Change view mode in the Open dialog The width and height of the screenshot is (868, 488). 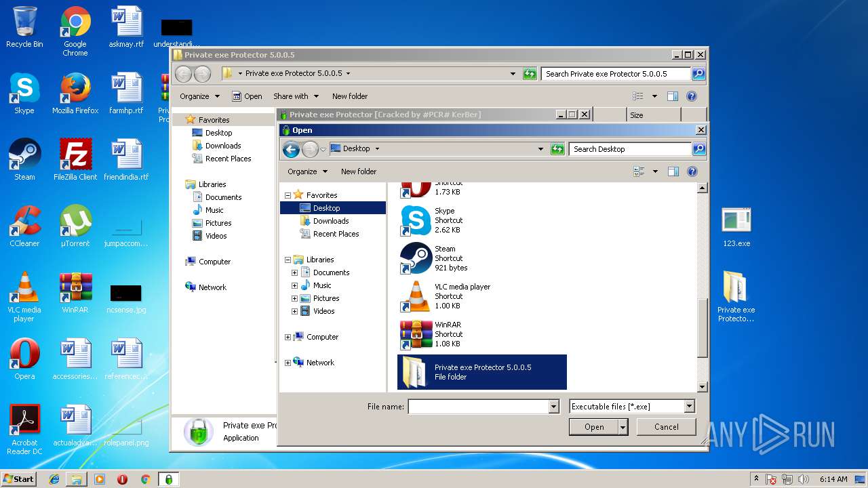click(x=639, y=171)
